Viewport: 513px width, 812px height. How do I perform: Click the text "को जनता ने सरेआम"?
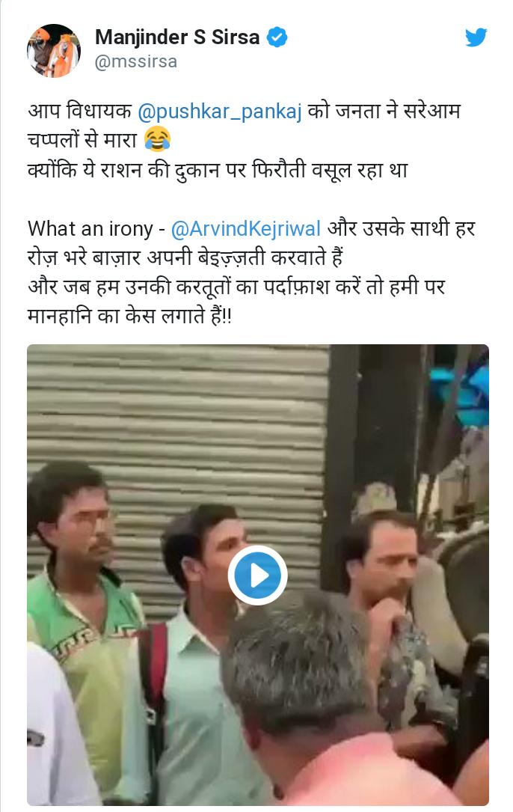[384, 111]
